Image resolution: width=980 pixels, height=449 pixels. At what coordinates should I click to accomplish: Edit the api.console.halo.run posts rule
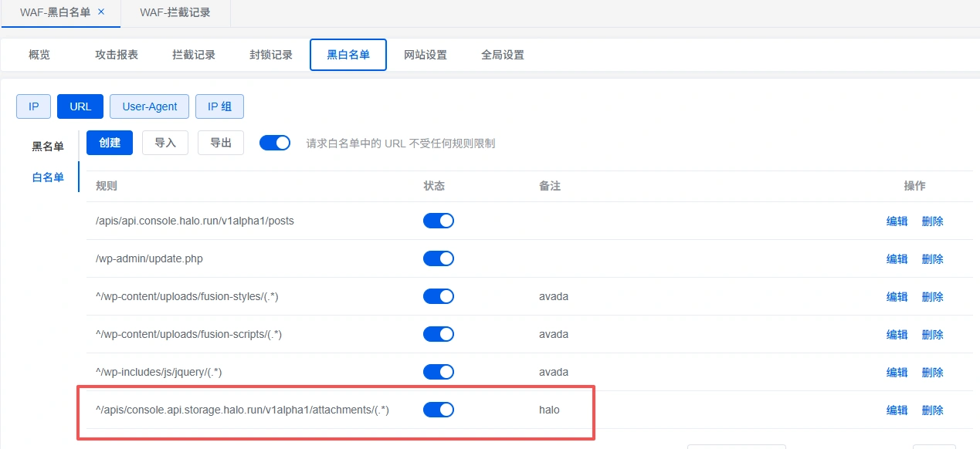pos(897,221)
